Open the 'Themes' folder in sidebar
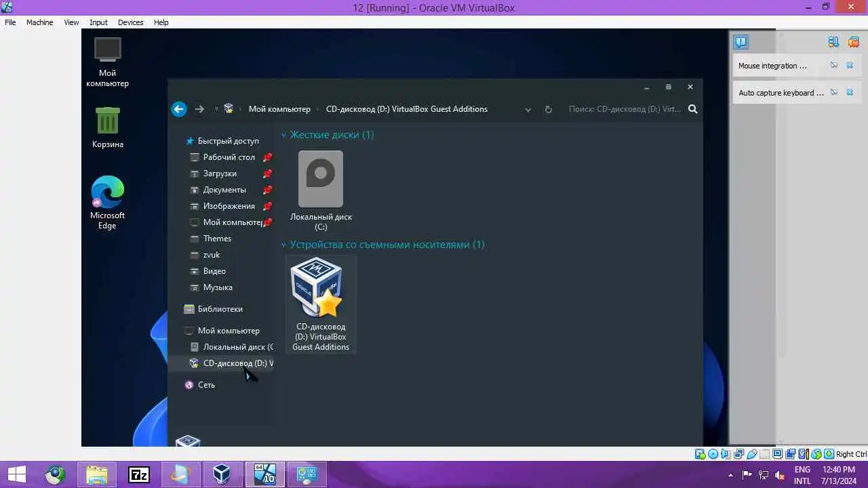The width and height of the screenshot is (868, 488). click(x=217, y=239)
